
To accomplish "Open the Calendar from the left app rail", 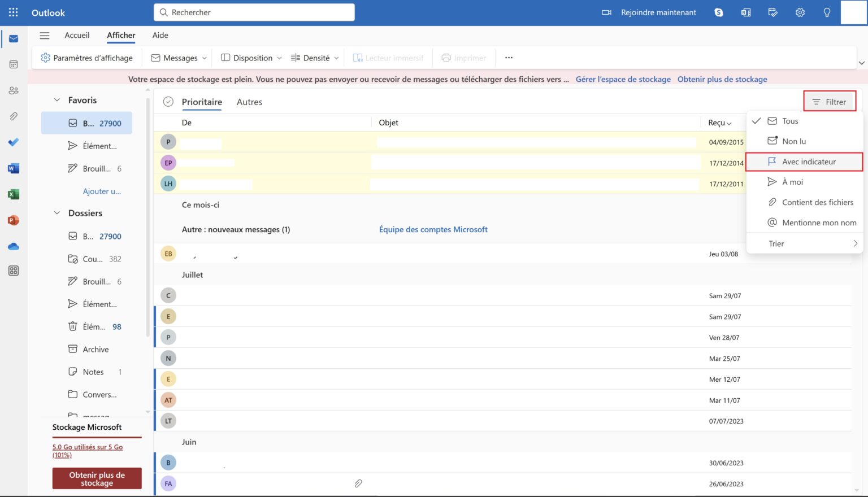I will (13, 64).
